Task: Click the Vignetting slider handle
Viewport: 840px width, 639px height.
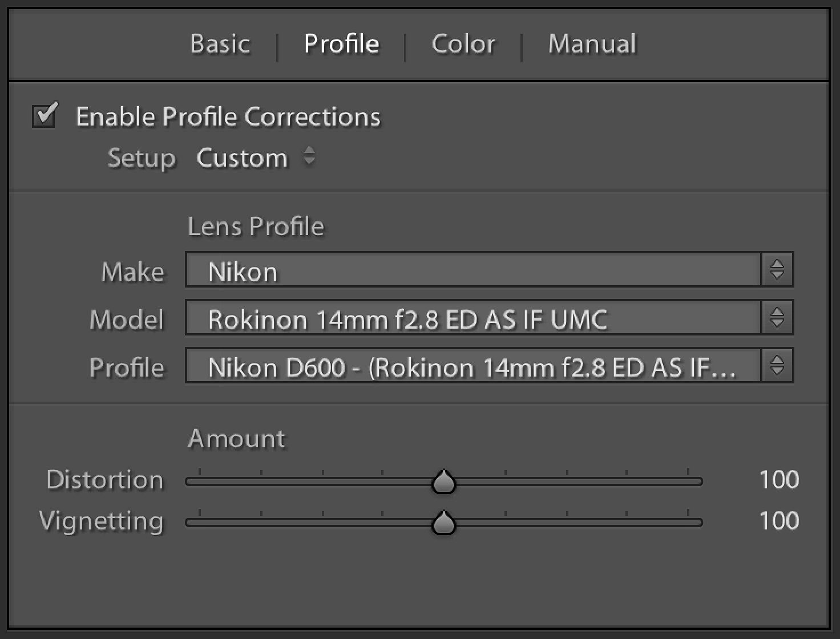Action: (443, 523)
